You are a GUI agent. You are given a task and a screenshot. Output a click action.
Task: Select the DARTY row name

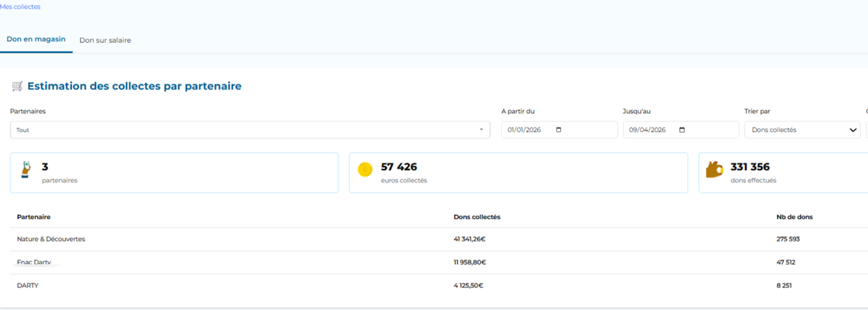coord(28,286)
